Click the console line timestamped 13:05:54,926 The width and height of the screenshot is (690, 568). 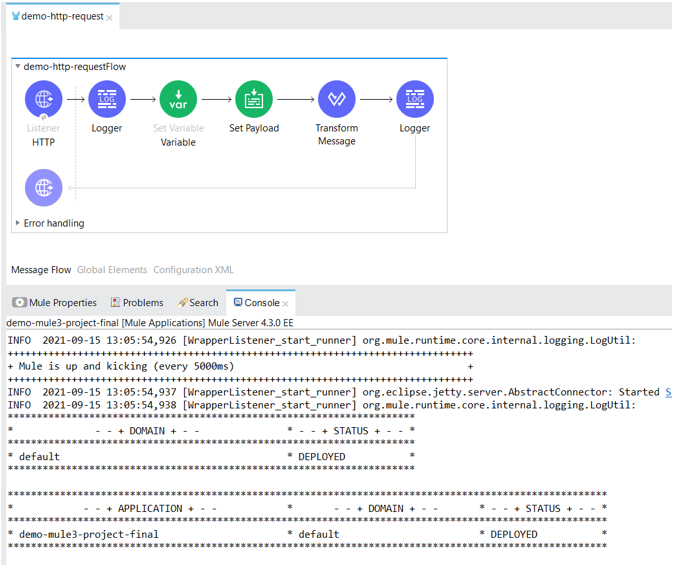[322, 341]
